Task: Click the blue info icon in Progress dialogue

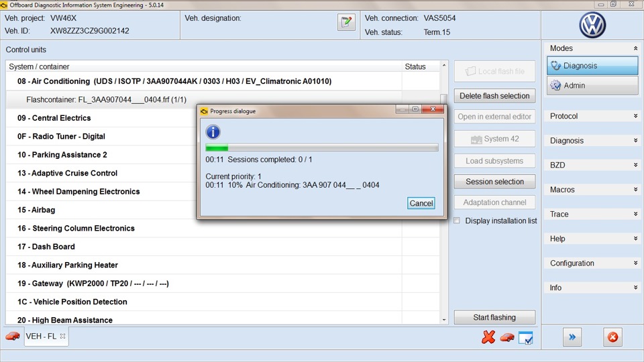Action: [213, 132]
